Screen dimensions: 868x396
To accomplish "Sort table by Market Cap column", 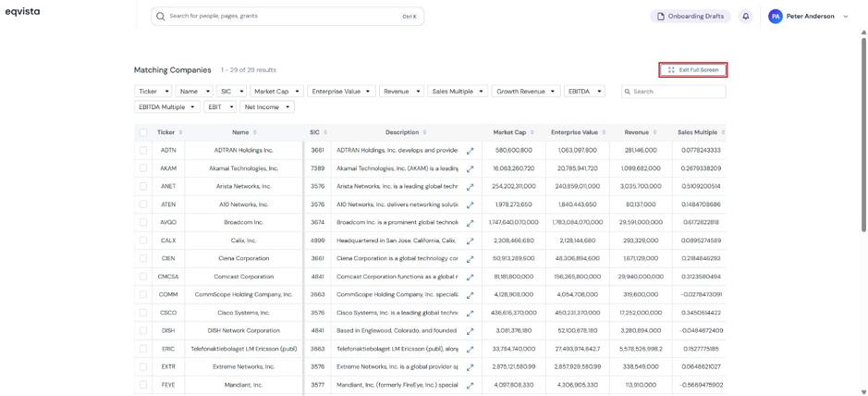I will 532,132.
